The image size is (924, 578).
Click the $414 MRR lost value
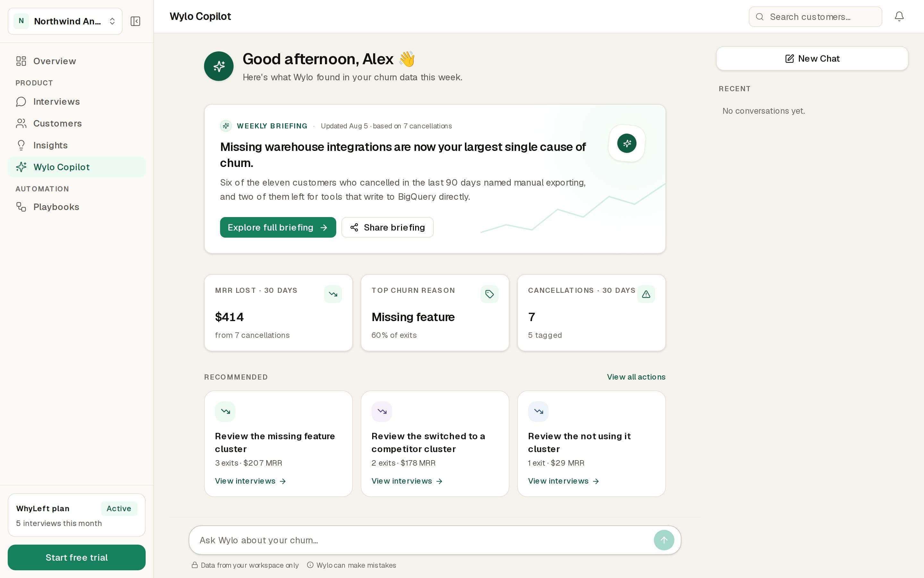click(229, 317)
